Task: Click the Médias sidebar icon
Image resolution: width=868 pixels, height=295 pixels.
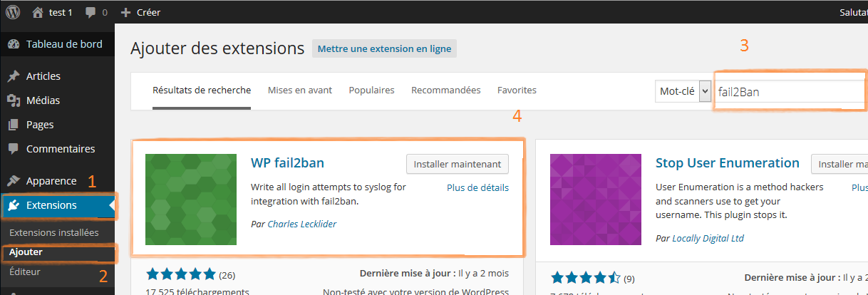Action: pos(14,100)
